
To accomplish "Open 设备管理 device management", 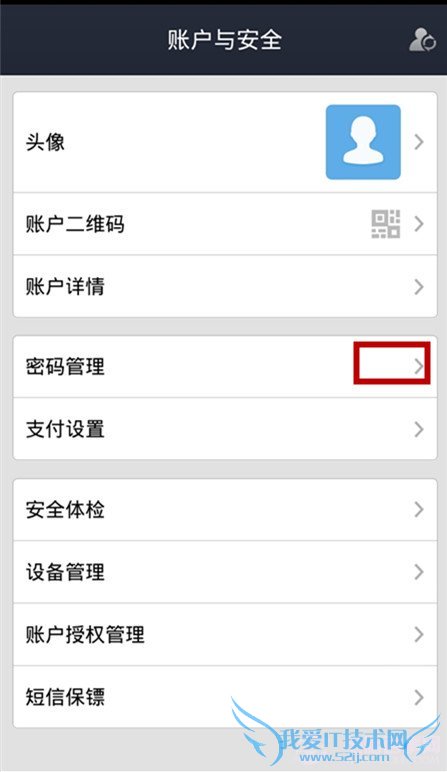I will point(225,572).
